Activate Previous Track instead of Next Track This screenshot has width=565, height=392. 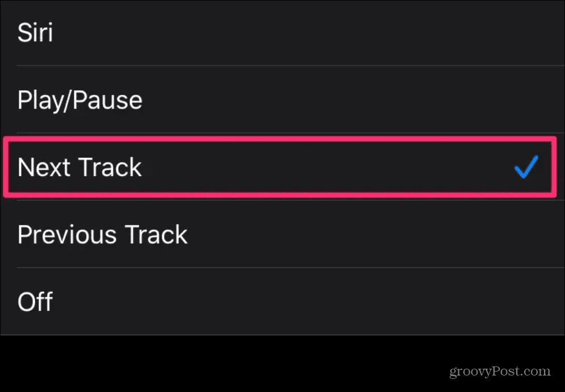point(102,234)
